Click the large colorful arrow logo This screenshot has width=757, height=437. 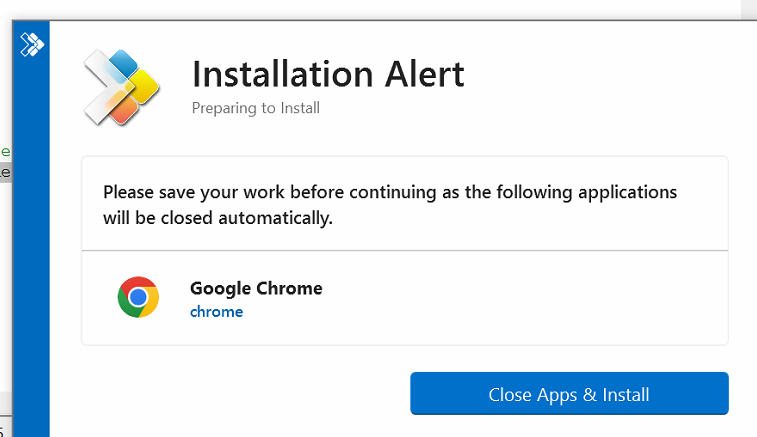tap(121, 87)
